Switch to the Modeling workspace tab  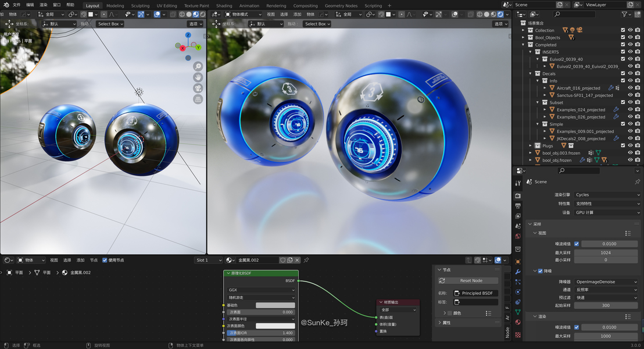pos(115,6)
